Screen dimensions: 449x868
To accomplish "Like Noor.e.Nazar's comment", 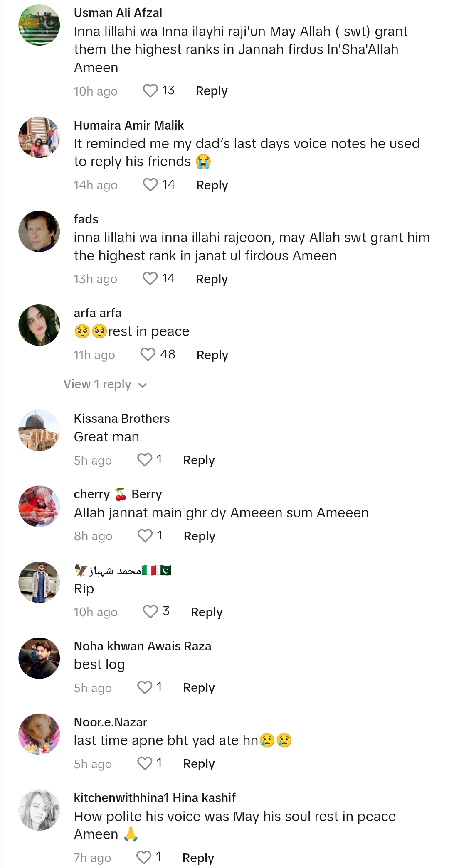I will [145, 763].
